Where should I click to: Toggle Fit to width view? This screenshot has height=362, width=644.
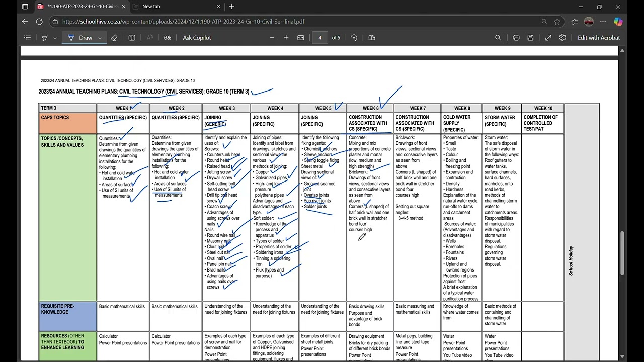tap(301, 38)
